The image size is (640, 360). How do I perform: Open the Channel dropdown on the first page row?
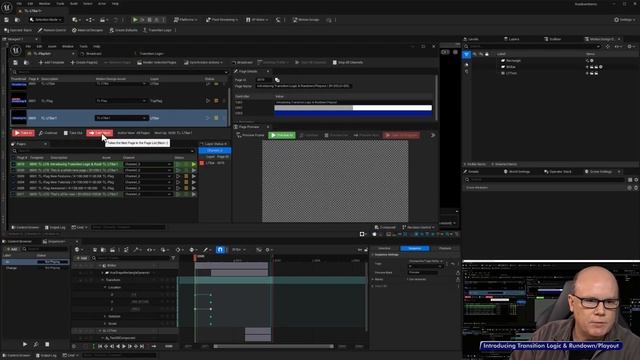(147, 164)
